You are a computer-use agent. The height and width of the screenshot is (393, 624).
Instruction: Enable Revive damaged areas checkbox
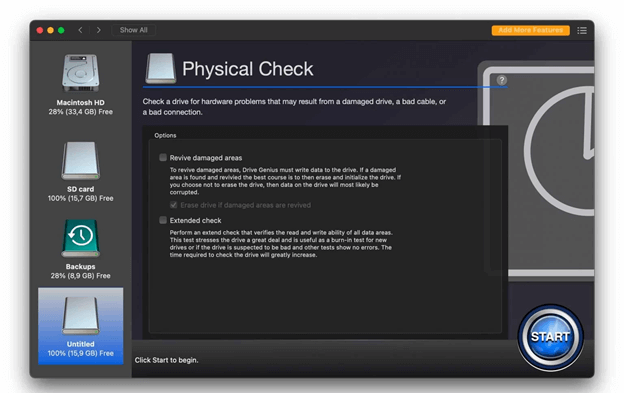pos(163,158)
